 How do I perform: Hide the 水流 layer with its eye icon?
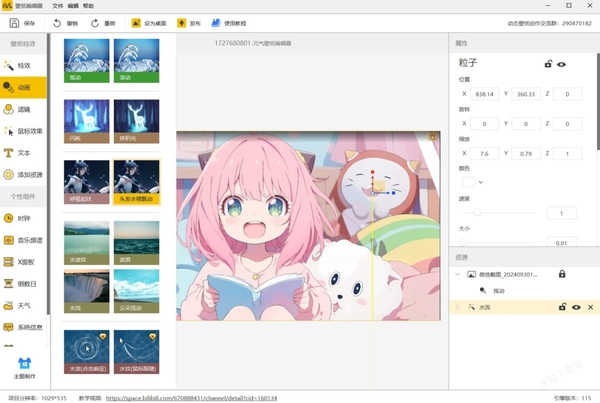point(576,307)
